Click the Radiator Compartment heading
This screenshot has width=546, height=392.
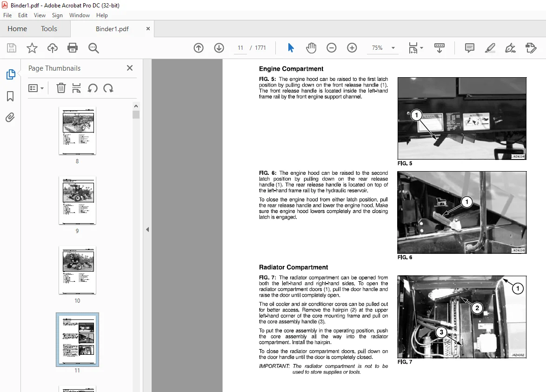[293, 267]
